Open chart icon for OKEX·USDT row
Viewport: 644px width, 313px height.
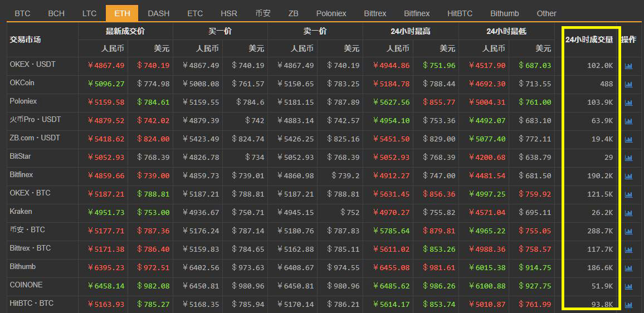tap(628, 66)
